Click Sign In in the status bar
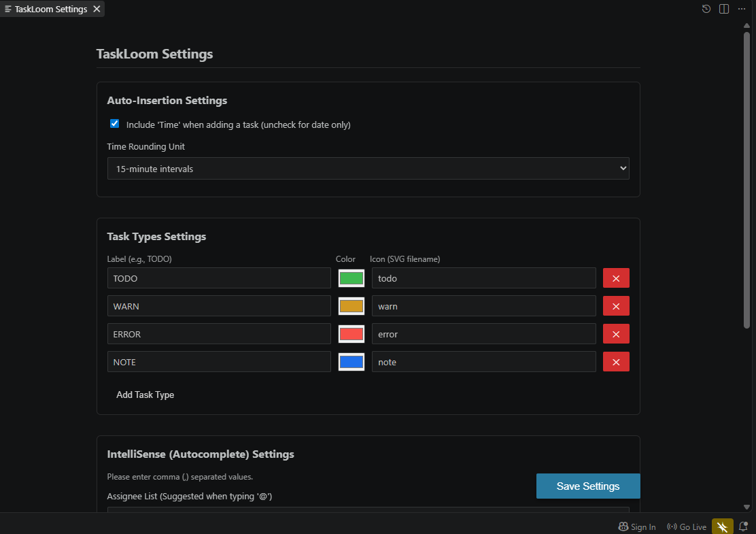This screenshot has width=756, height=534. (637, 527)
